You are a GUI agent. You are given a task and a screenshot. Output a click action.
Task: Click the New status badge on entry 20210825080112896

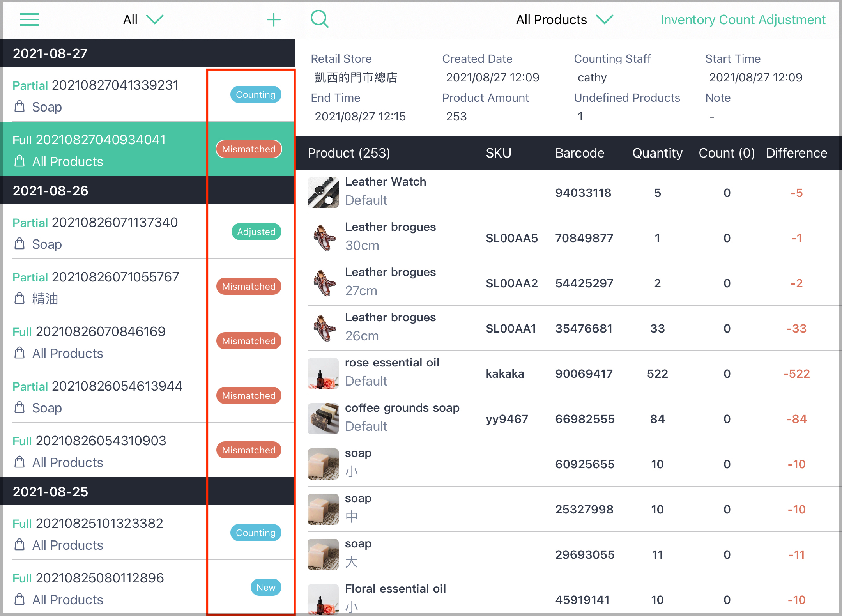tap(265, 587)
